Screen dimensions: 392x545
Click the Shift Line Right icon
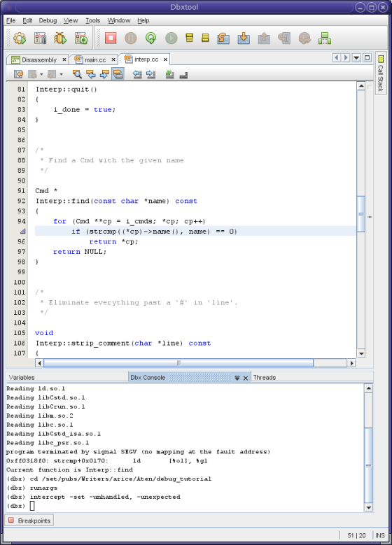click(x=151, y=74)
